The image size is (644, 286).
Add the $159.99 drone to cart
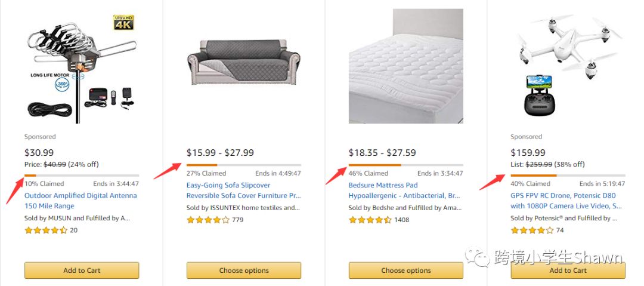coord(568,270)
